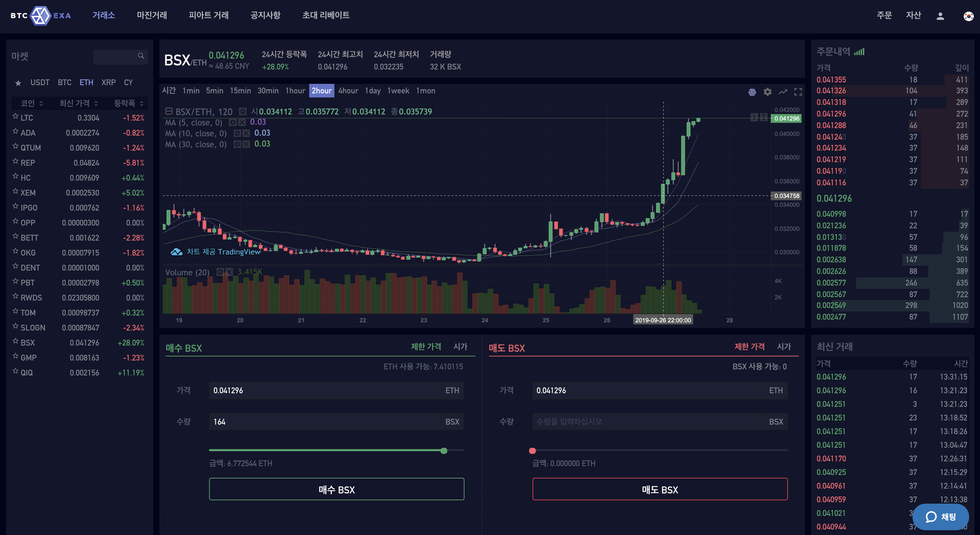Switch chart to 4hour interval
This screenshot has width=980, height=535.
(x=348, y=91)
